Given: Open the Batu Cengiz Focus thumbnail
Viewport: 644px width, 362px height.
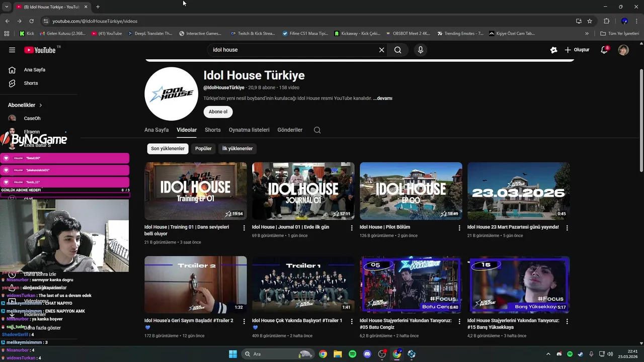Looking at the screenshot, I should click(411, 285).
